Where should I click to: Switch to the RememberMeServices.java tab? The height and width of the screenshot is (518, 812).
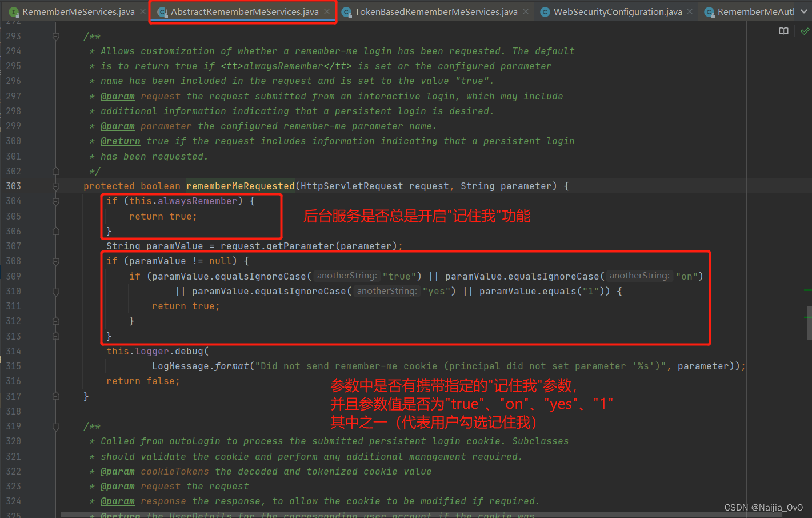pos(78,11)
